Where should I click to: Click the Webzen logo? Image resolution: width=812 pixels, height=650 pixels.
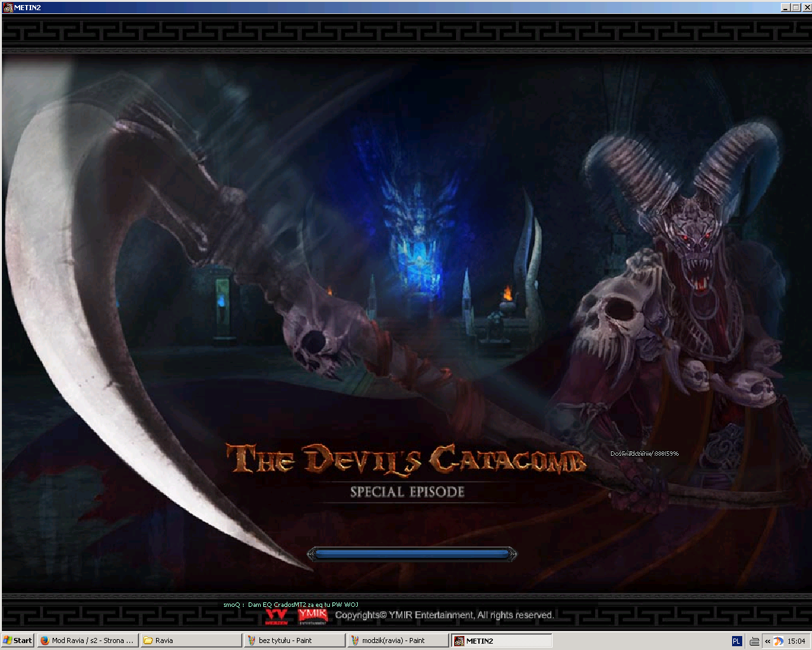click(277, 617)
